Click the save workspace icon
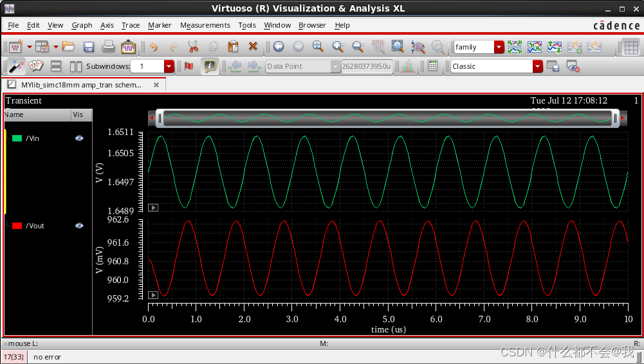Viewport: 644px width, 364px height. [x=553, y=66]
